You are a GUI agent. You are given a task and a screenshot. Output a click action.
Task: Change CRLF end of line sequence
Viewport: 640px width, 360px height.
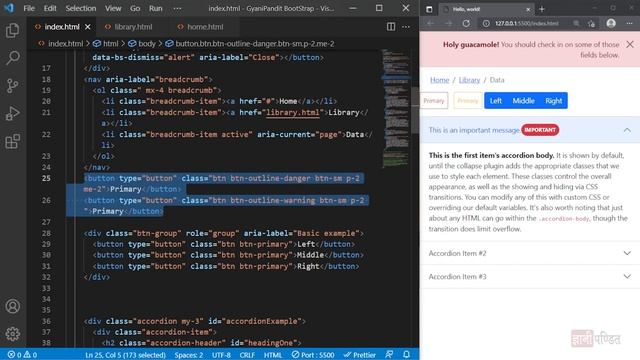coord(247,355)
